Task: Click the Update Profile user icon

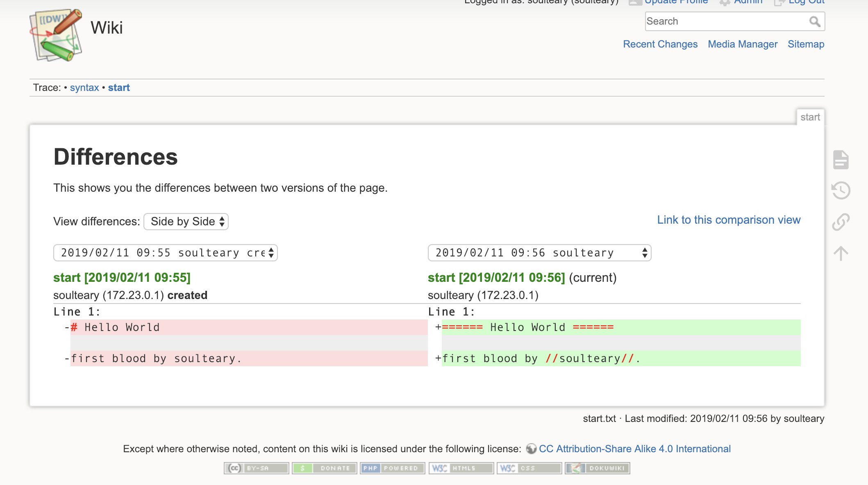Action: tap(635, 2)
